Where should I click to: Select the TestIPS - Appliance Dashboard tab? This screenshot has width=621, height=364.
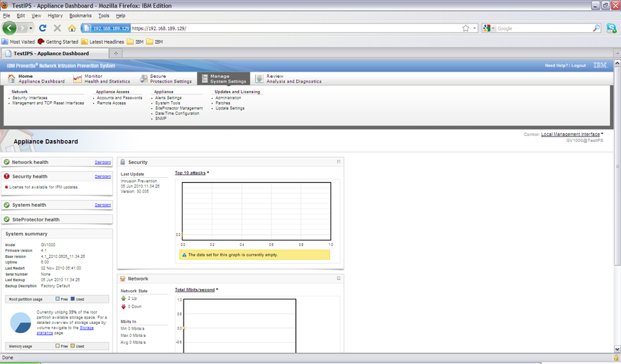click(55, 53)
